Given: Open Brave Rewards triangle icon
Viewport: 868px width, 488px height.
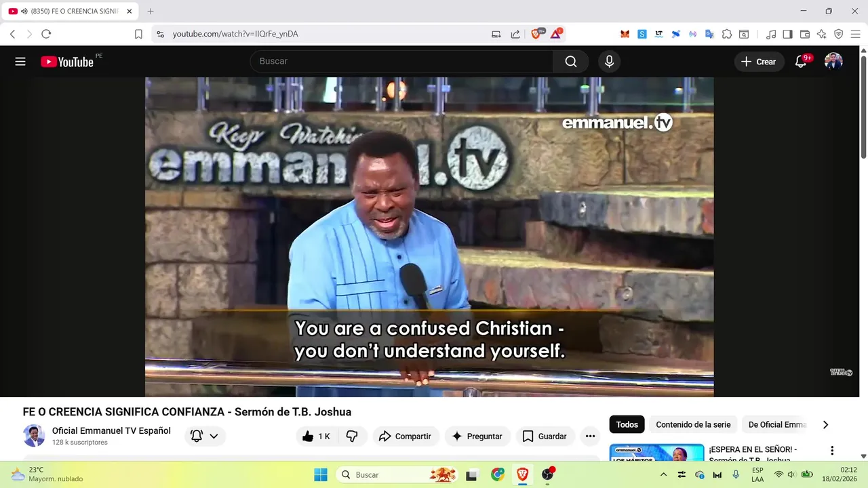Looking at the screenshot, I should (556, 34).
